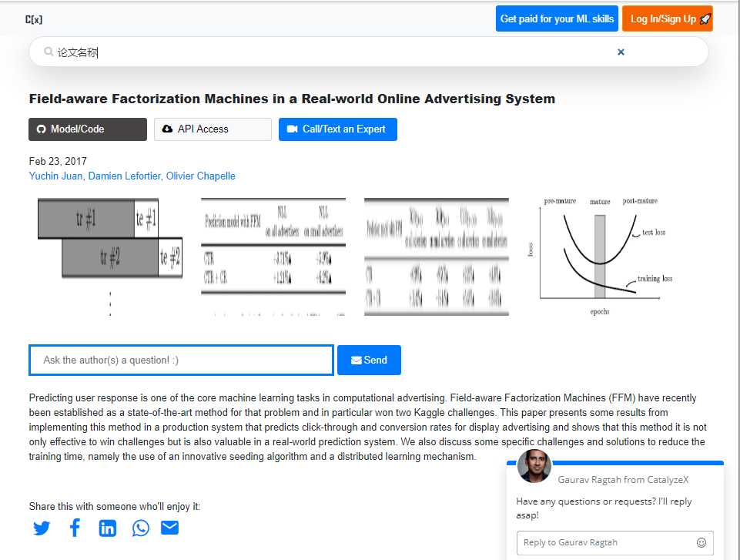Share the paper on LinkedIn
The width and height of the screenshot is (740, 560).
pos(107,528)
